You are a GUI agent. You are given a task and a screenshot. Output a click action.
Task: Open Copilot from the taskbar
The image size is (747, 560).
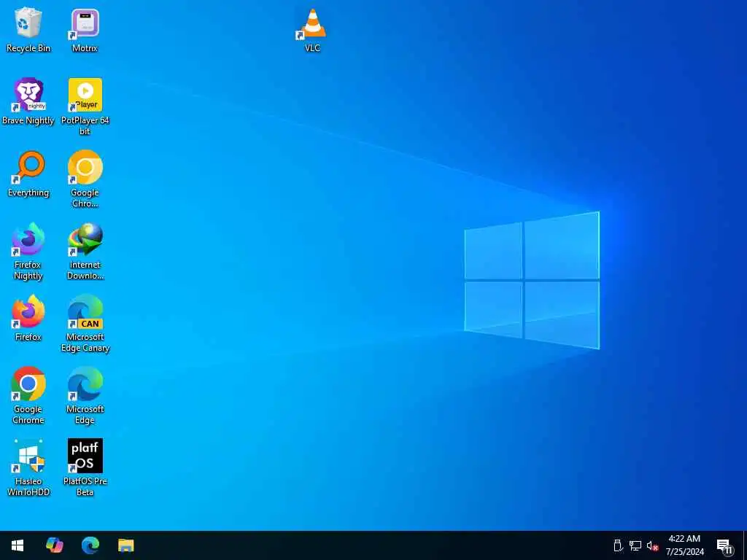tap(54, 545)
